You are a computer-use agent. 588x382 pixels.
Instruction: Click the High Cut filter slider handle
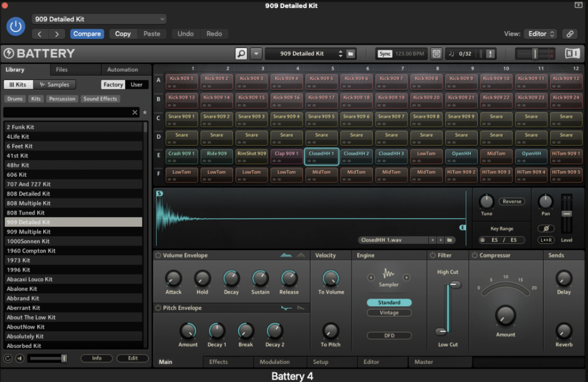coord(455,284)
